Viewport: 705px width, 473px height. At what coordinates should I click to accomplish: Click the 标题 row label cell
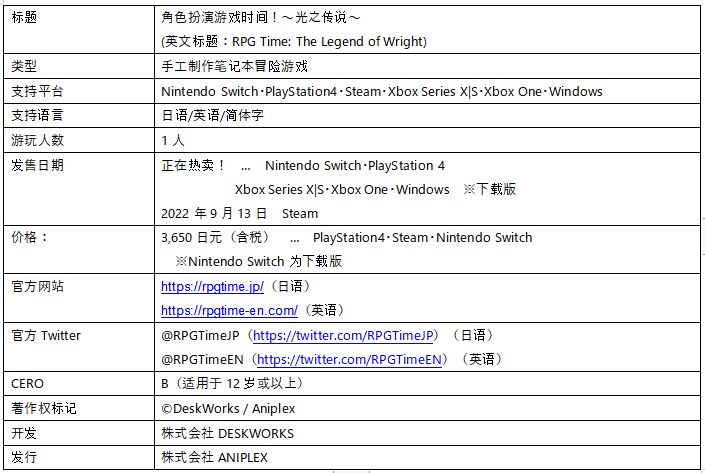(x=79, y=29)
